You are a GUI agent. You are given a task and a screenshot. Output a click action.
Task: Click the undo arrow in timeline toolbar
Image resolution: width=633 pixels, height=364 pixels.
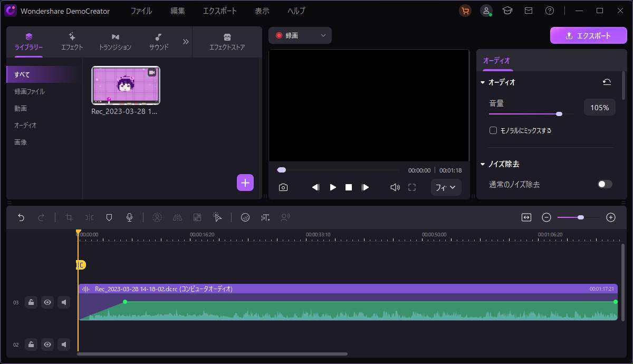pos(21,217)
